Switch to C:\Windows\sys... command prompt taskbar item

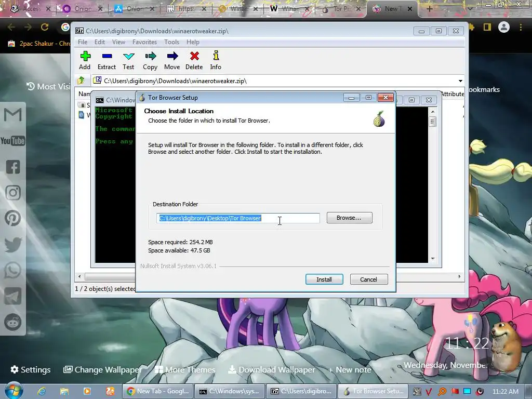click(x=230, y=391)
